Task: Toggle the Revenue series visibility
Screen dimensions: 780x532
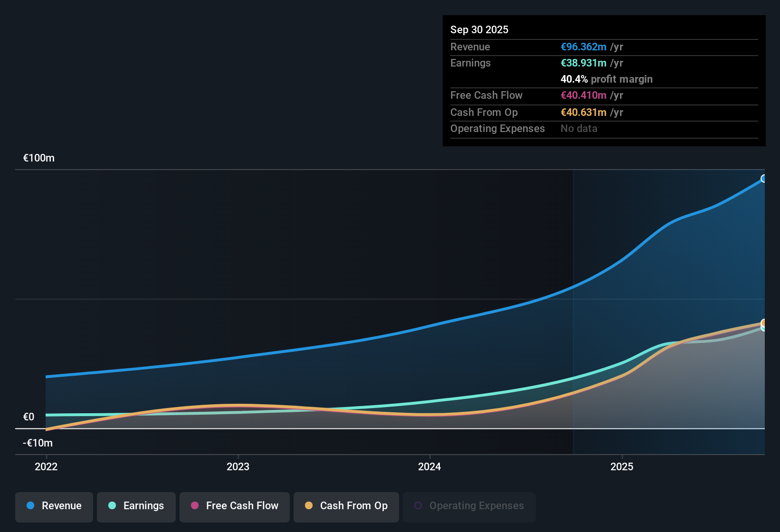Action: click(x=54, y=506)
